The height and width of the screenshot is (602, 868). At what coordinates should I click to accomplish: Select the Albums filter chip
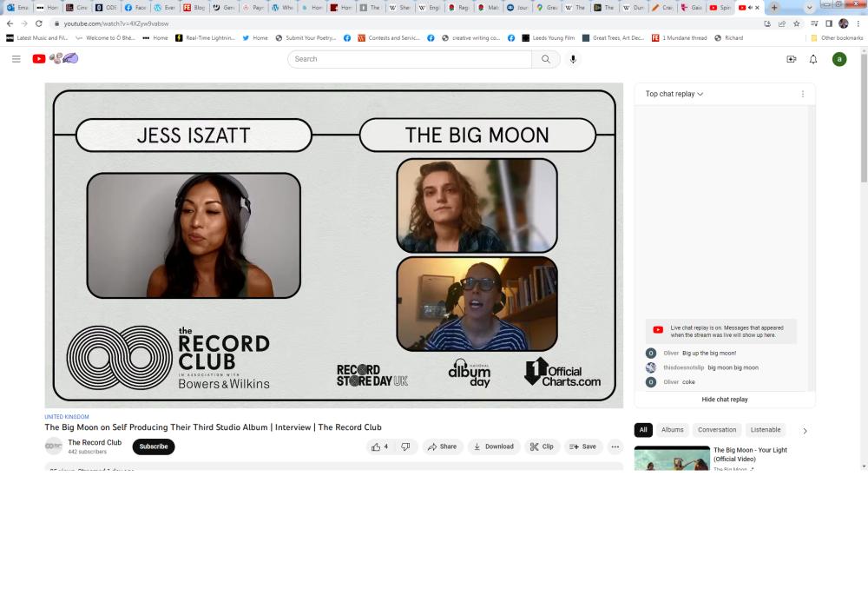(673, 430)
